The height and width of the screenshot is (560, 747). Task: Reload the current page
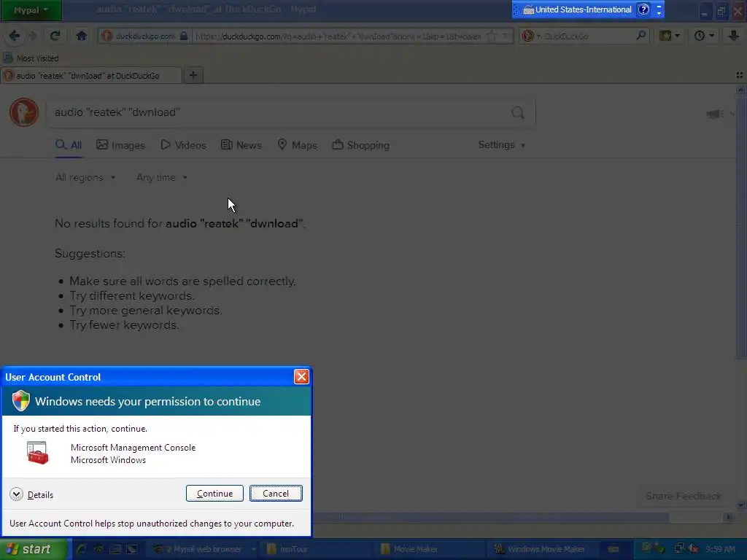[55, 36]
